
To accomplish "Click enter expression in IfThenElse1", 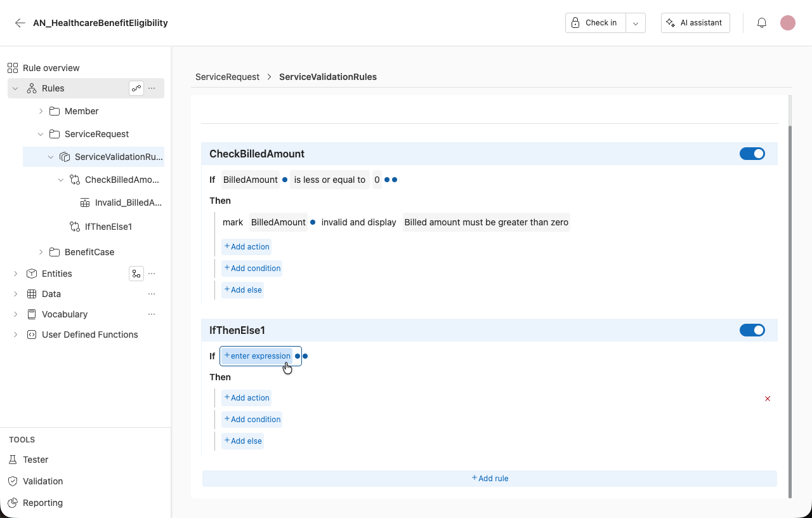I will tap(257, 356).
